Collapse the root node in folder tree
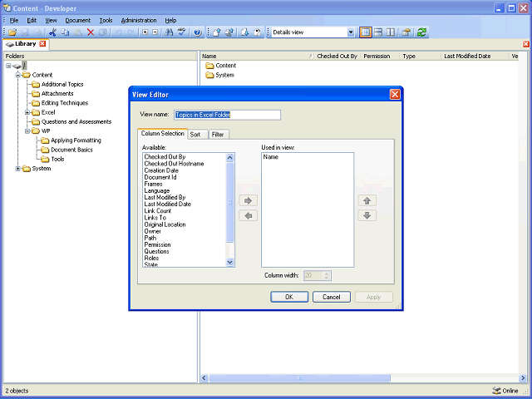Image resolution: width=532 pixels, height=399 pixels. point(8,66)
